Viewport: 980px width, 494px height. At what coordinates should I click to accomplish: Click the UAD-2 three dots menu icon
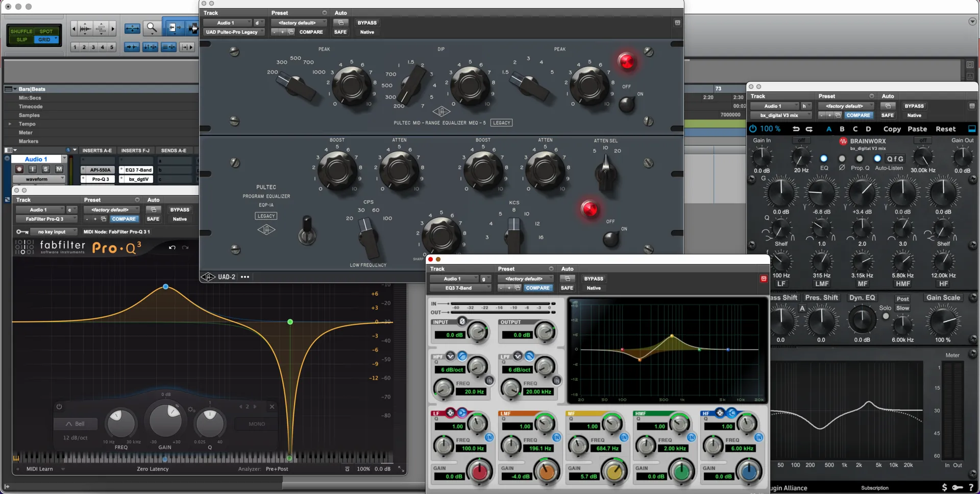click(245, 277)
